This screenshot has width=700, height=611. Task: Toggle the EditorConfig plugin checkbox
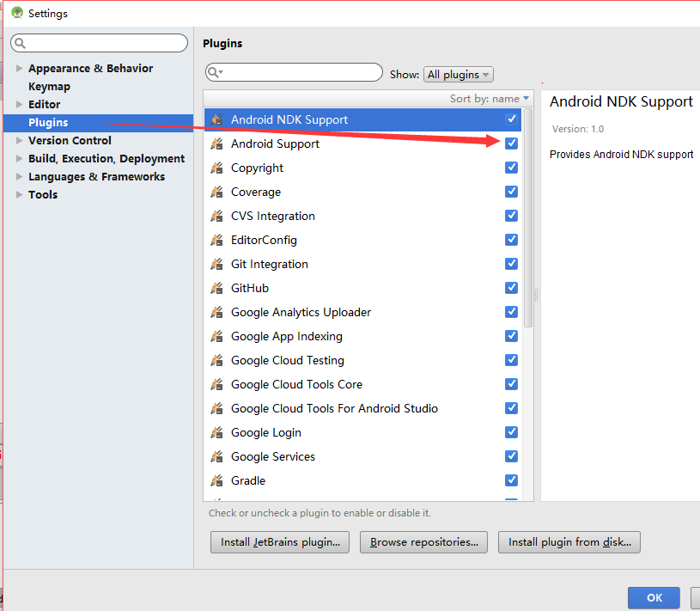click(x=511, y=240)
